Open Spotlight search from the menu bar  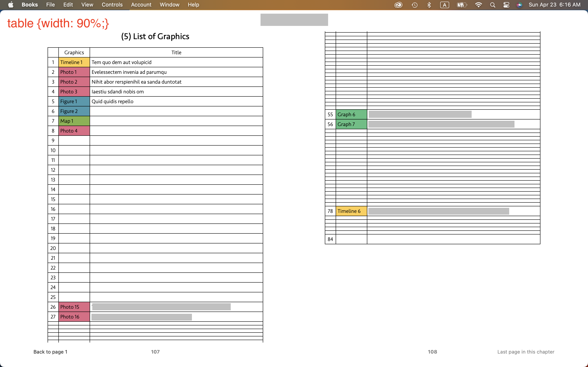pyautogui.click(x=492, y=5)
